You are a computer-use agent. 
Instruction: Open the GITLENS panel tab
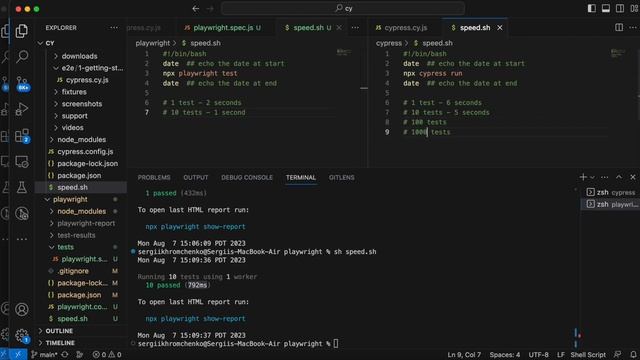coord(341,177)
